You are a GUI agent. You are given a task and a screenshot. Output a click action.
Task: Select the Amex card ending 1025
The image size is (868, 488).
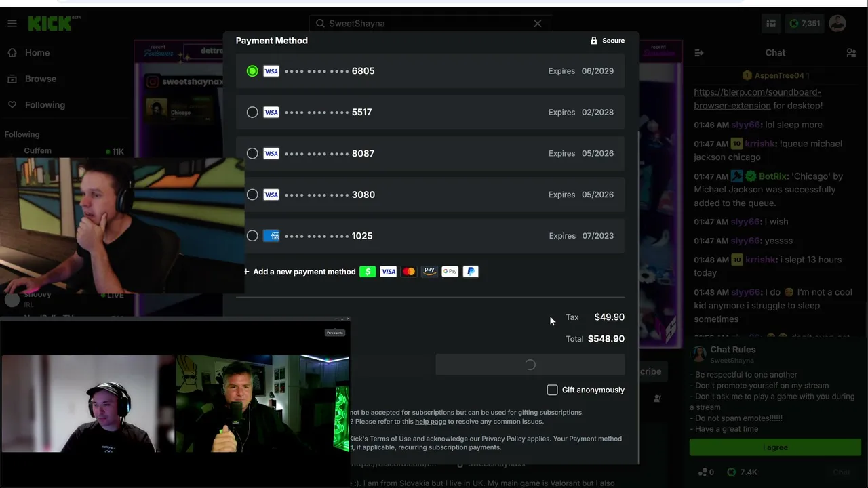point(430,236)
